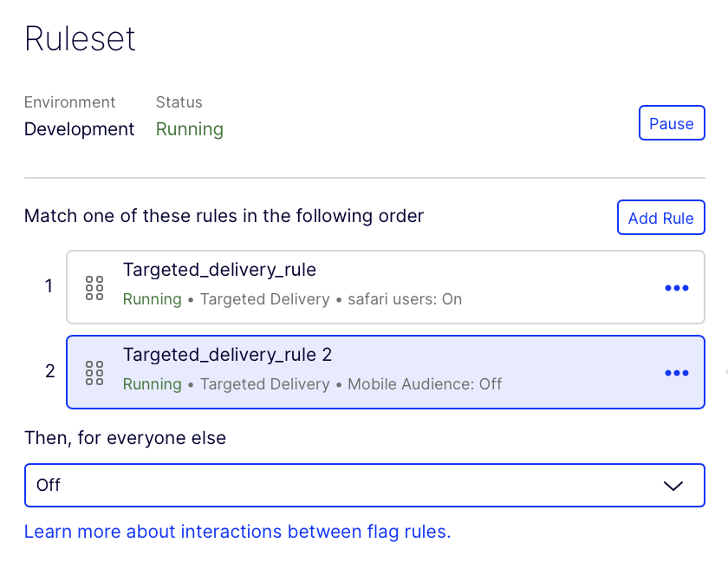Click the chevron arrow in Off dropdown
This screenshot has width=728, height=569.
click(x=673, y=486)
